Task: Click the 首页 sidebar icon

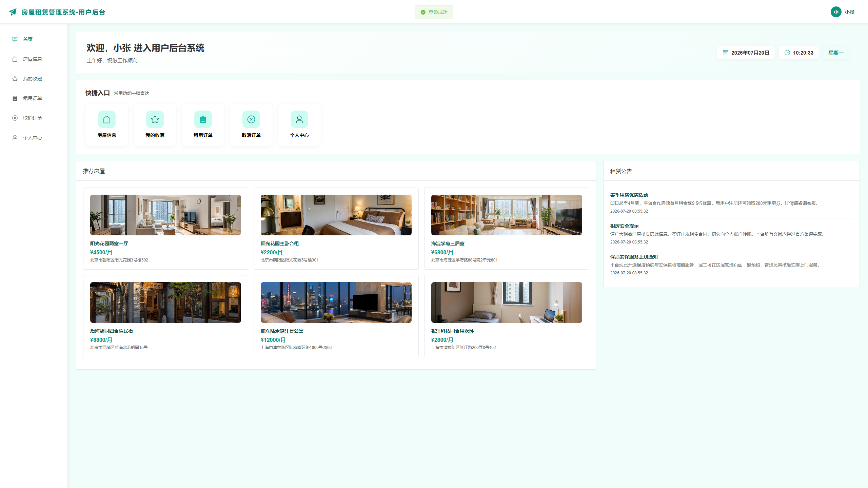Action: click(x=15, y=39)
